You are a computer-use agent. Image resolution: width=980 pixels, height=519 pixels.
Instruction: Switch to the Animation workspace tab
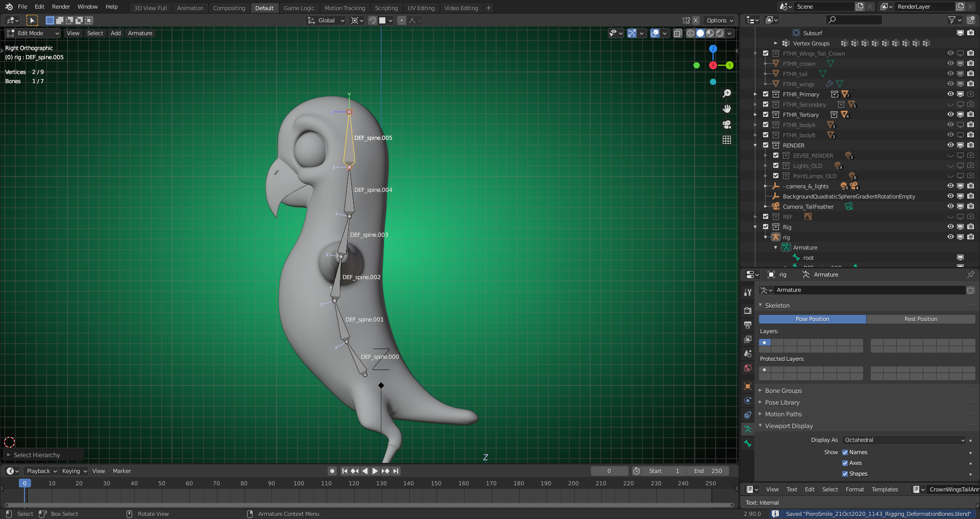pyautogui.click(x=190, y=8)
